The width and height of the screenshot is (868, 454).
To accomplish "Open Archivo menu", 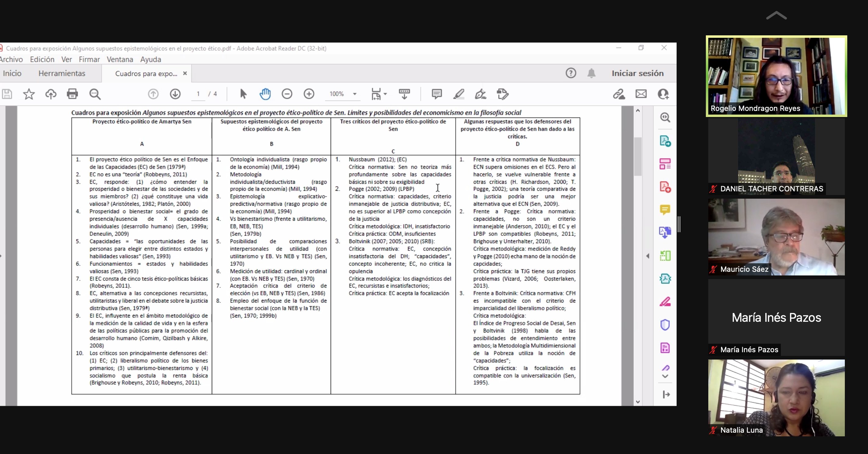I will pyautogui.click(x=11, y=59).
